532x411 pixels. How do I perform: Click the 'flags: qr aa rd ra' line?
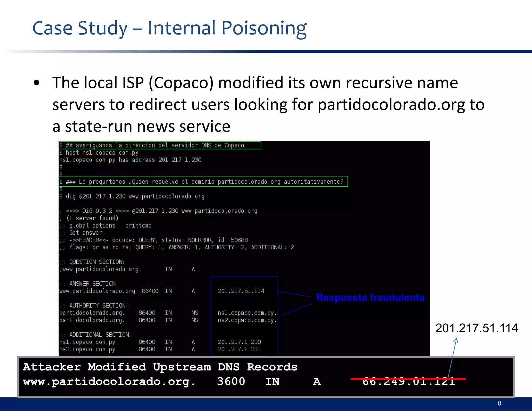pos(177,247)
